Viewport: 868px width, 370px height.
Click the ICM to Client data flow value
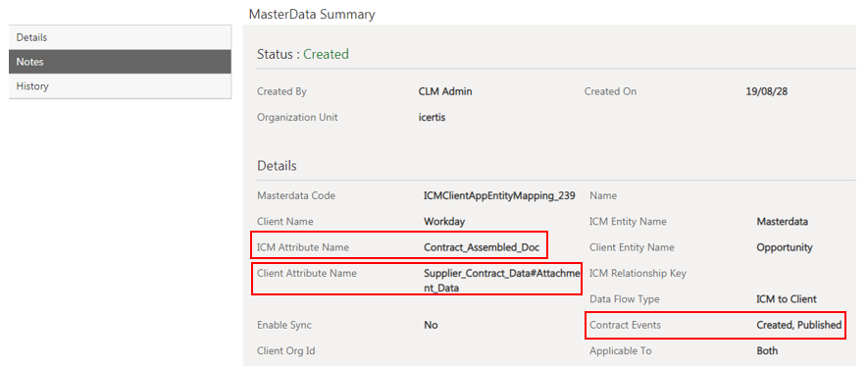(x=786, y=299)
